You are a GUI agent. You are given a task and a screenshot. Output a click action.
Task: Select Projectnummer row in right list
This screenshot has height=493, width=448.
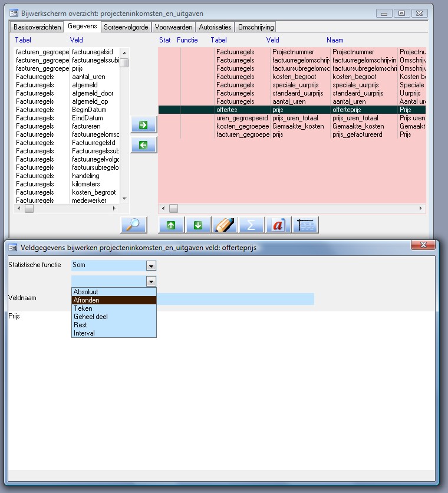point(292,52)
